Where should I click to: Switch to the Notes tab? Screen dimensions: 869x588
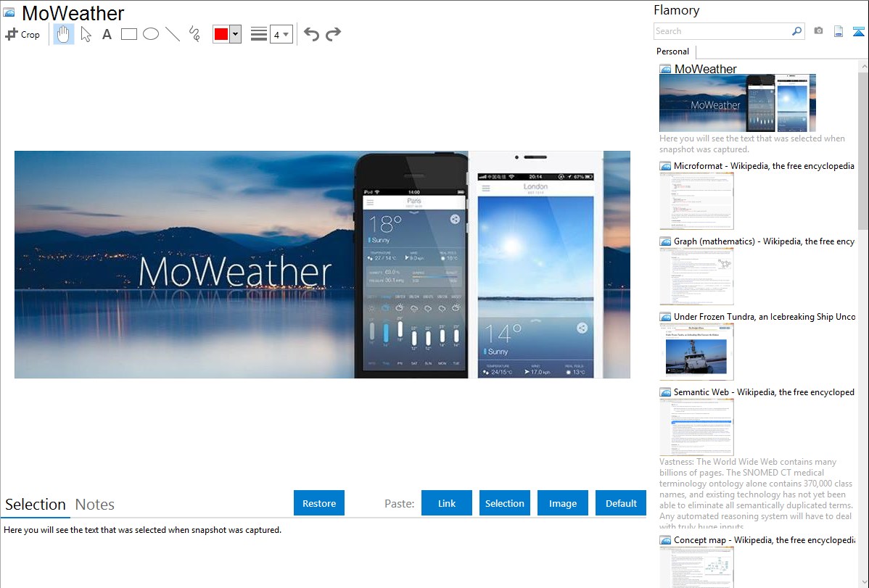(x=95, y=505)
